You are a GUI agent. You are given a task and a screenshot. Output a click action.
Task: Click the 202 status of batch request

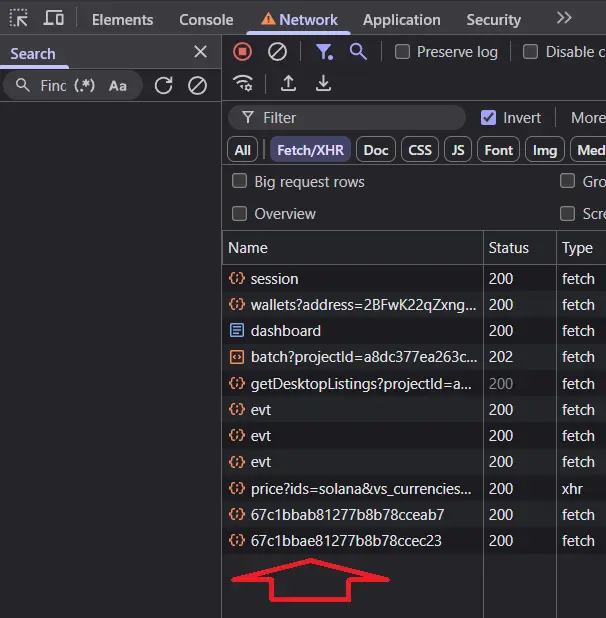tap(501, 357)
